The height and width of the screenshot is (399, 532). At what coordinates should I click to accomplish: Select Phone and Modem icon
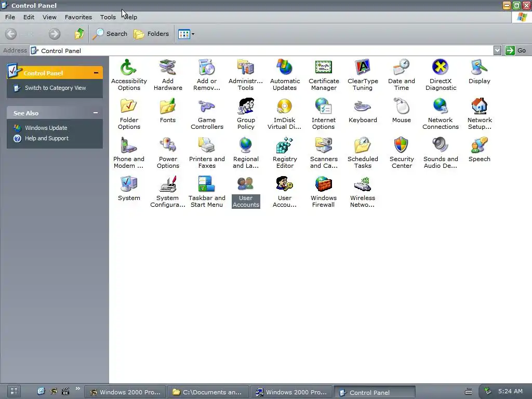129,153
